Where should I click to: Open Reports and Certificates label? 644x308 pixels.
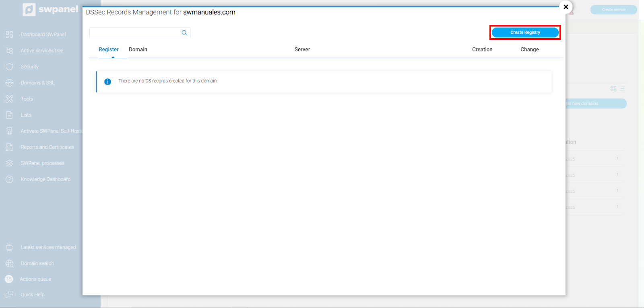click(47, 147)
